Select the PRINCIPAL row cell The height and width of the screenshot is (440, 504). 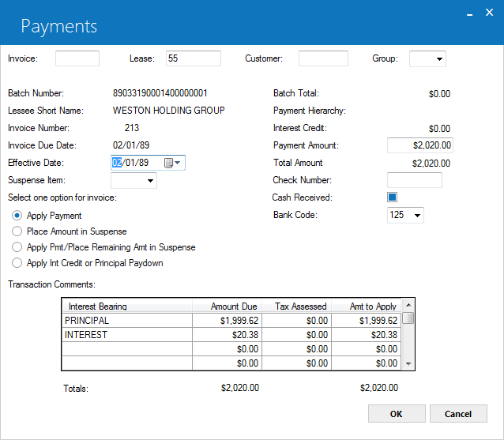(x=127, y=321)
